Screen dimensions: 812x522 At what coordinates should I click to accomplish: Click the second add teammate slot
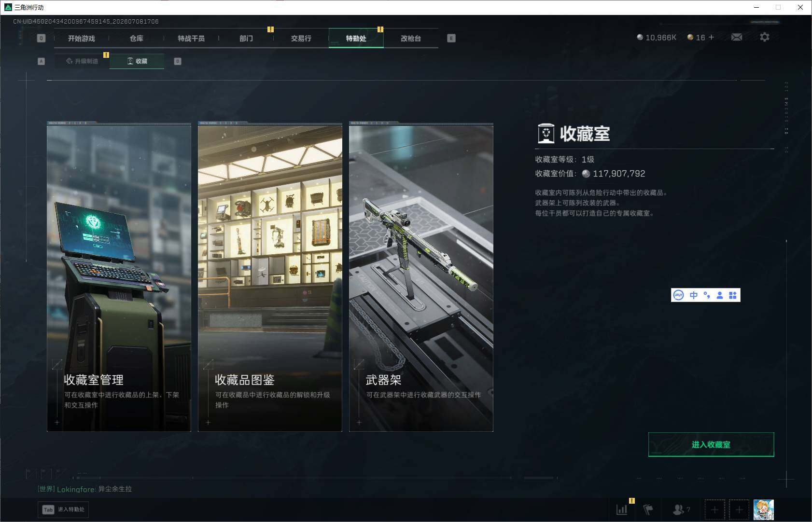[739, 509]
